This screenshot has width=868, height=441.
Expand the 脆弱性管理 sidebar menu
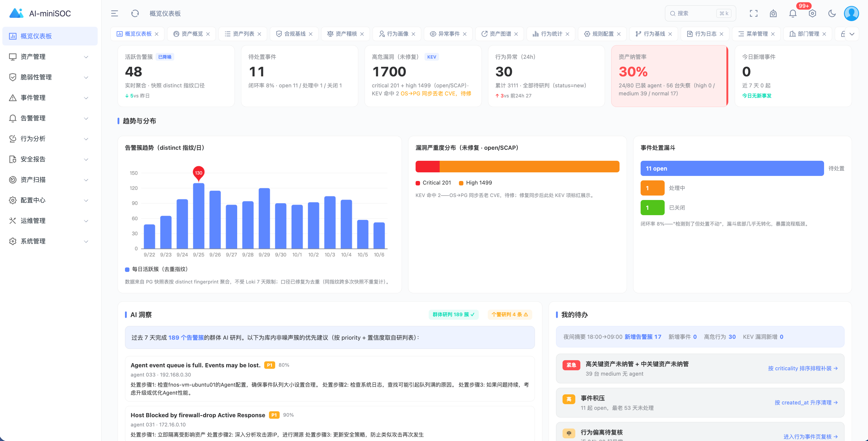[50, 77]
